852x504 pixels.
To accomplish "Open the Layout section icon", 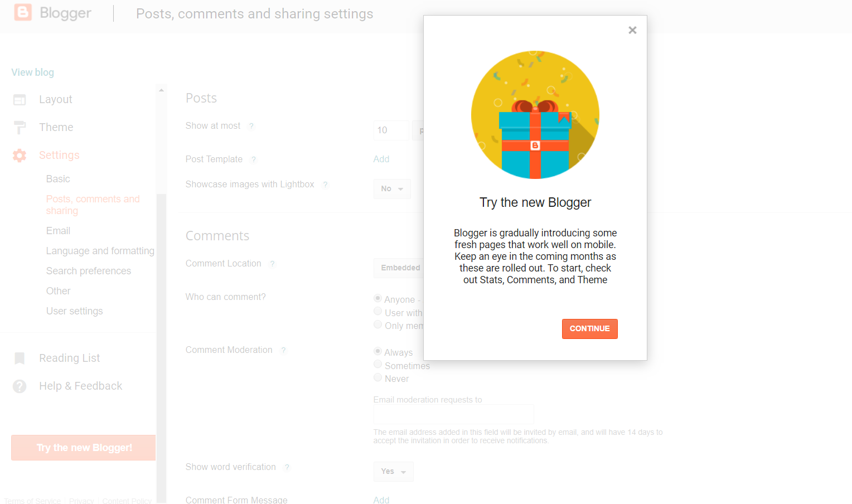I will coord(20,100).
